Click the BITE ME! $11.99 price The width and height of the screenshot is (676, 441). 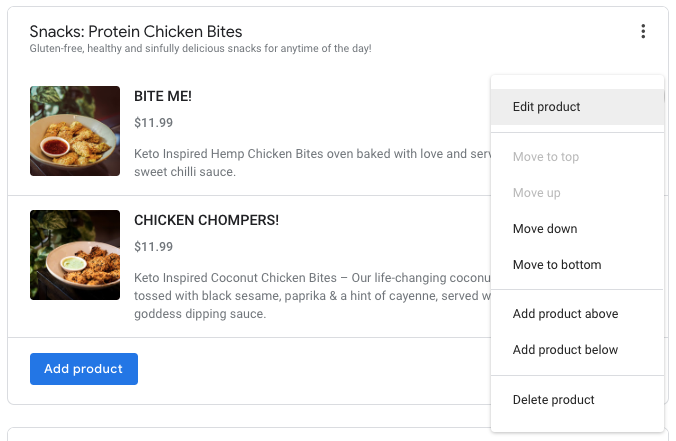(153, 123)
